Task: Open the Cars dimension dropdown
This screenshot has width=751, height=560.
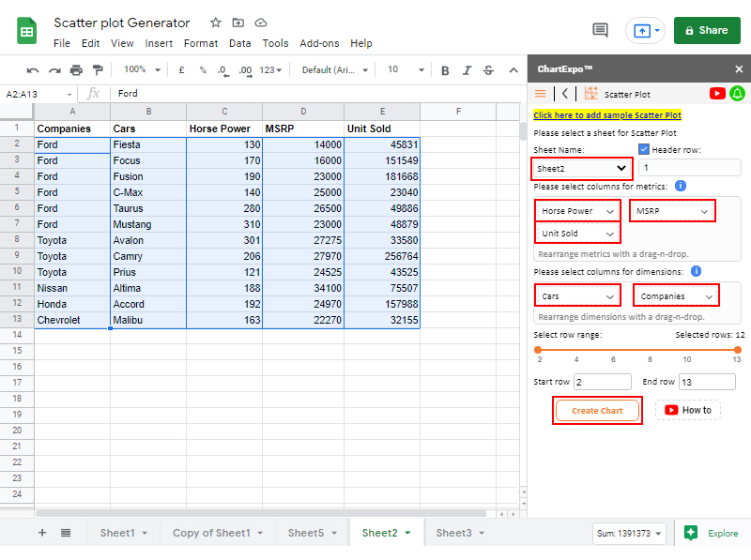Action: click(x=577, y=296)
